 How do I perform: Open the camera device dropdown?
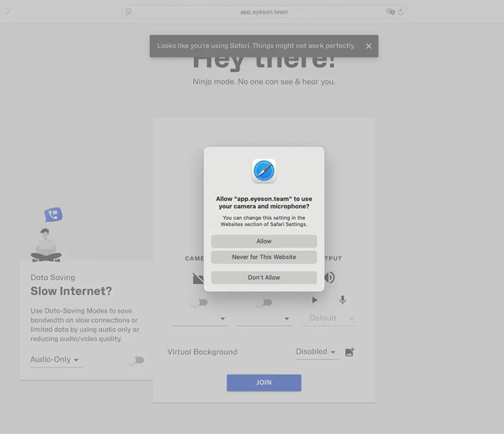click(x=199, y=319)
